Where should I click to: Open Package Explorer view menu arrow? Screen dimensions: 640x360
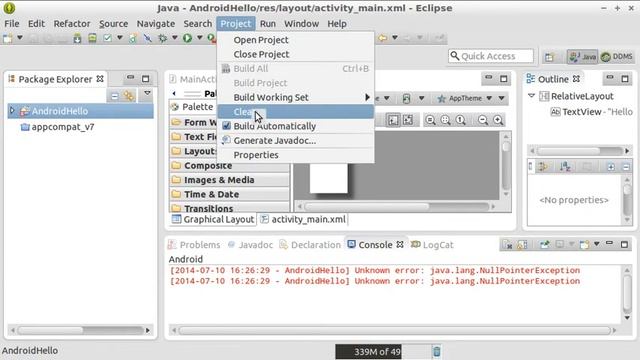(147, 94)
